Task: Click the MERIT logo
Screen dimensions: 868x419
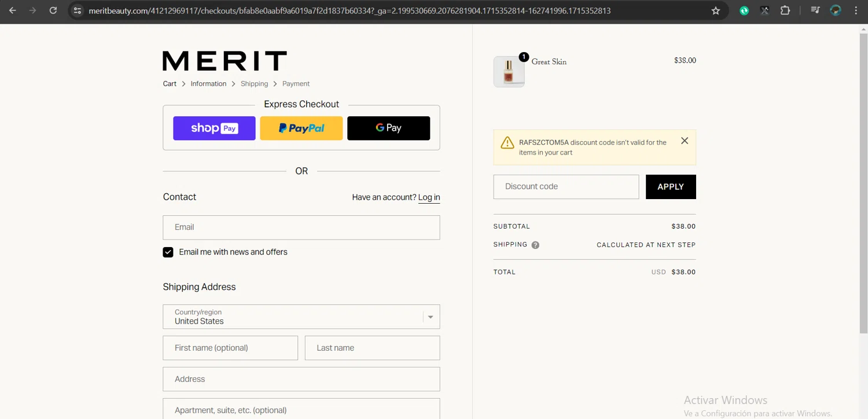Action: click(225, 61)
